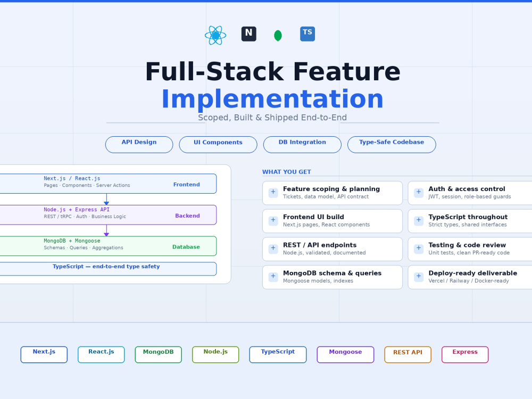
Task: Click text Strict types, shared interfaces
Action: [468, 225]
